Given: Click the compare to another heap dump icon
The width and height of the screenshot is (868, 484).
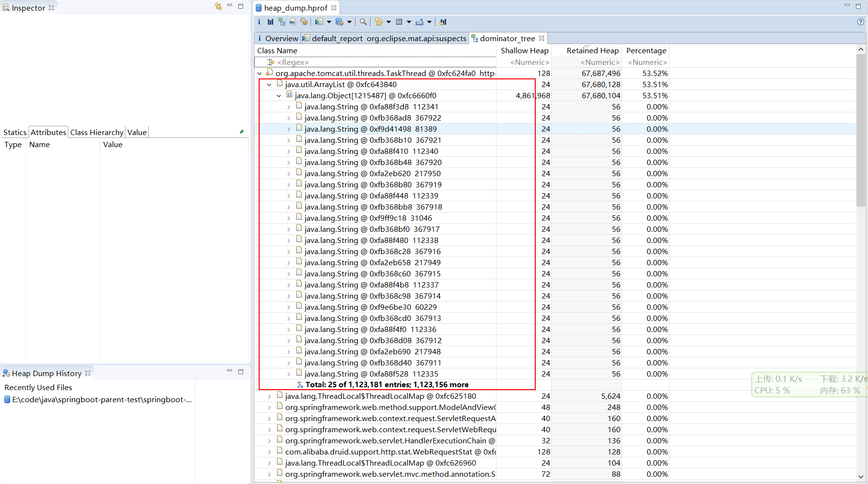Looking at the screenshot, I should pyautogui.click(x=443, y=22).
